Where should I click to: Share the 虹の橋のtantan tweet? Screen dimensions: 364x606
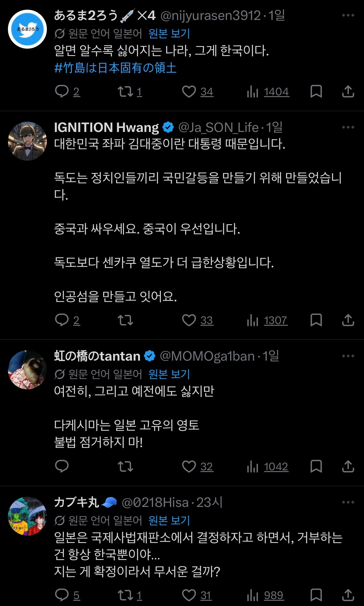point(348,466)
